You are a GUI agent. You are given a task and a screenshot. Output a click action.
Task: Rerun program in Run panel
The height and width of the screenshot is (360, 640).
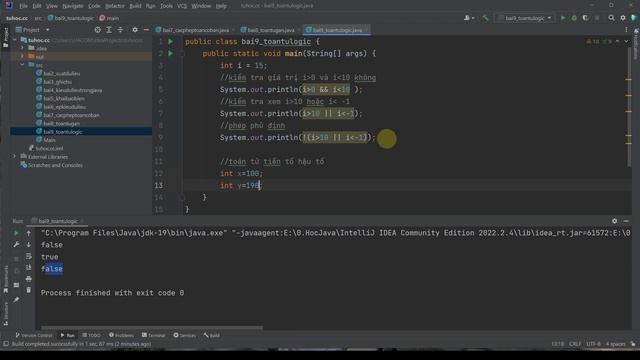pyautogui.click(x=16, y=233)
